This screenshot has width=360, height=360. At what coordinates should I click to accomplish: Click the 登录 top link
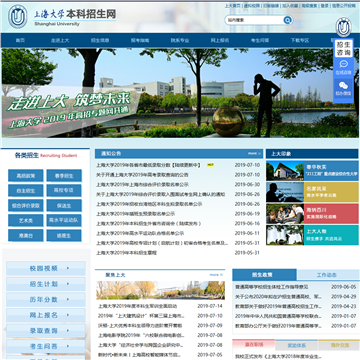(324, 6)
